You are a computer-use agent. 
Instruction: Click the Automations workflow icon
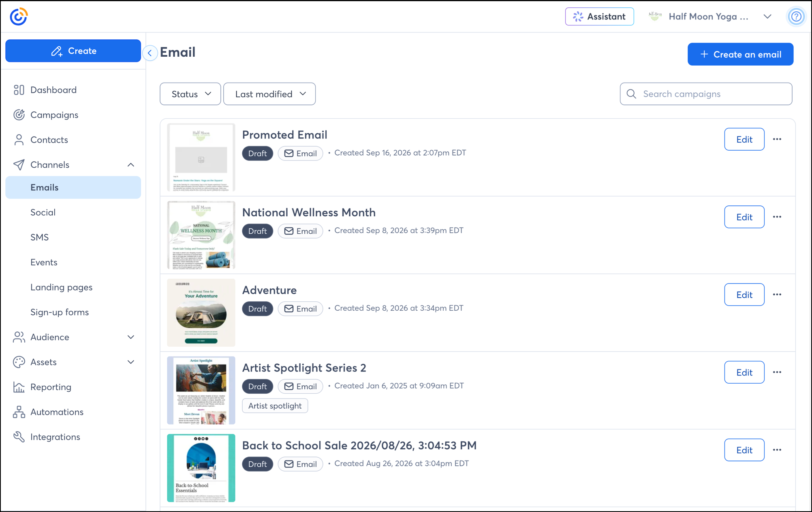pos(19,412)
